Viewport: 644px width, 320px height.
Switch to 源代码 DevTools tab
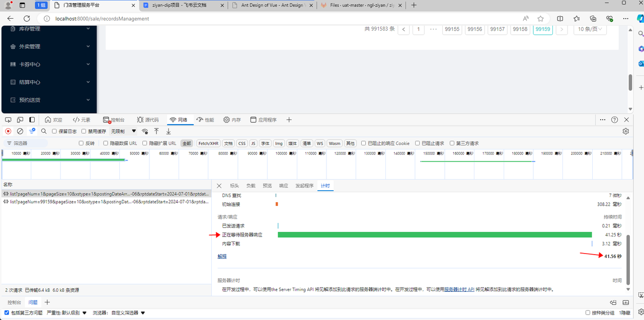147,120
